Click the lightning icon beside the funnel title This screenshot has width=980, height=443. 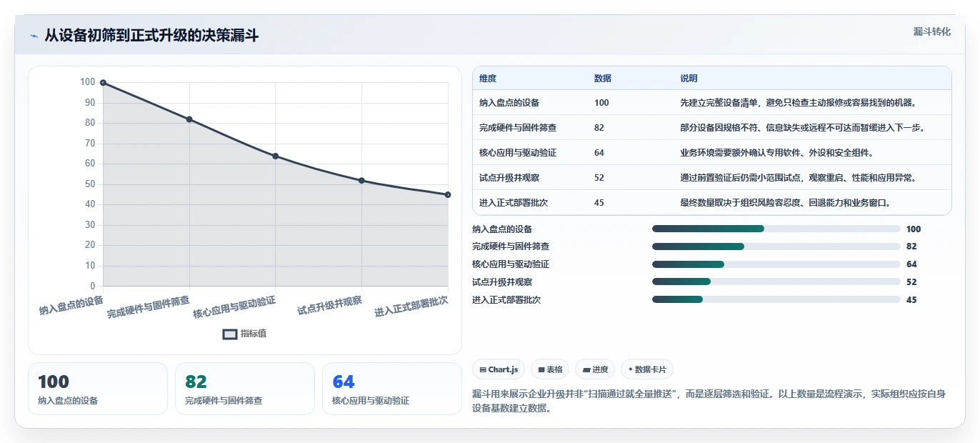[x=34, y=36]
